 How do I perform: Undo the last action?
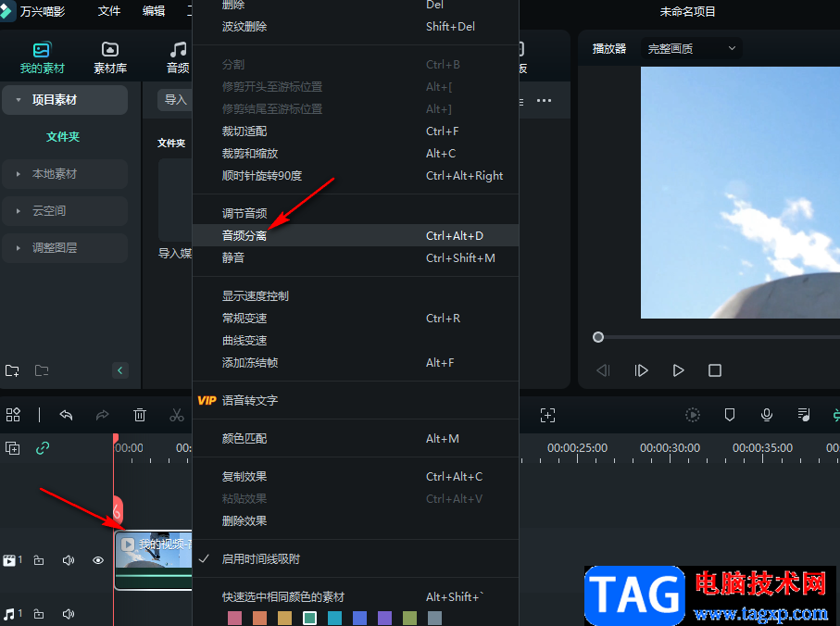[66, 415]
